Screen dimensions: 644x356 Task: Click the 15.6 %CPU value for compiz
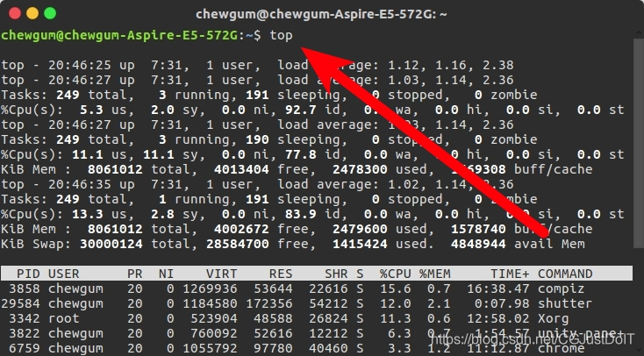[395, 288]
